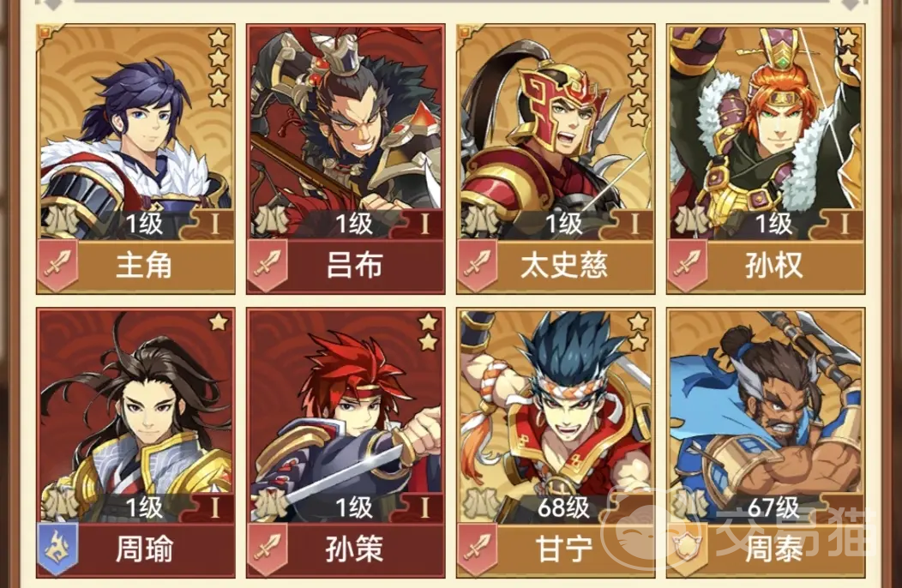Open the 吕布 hero card portrait

tap(346, 132)
